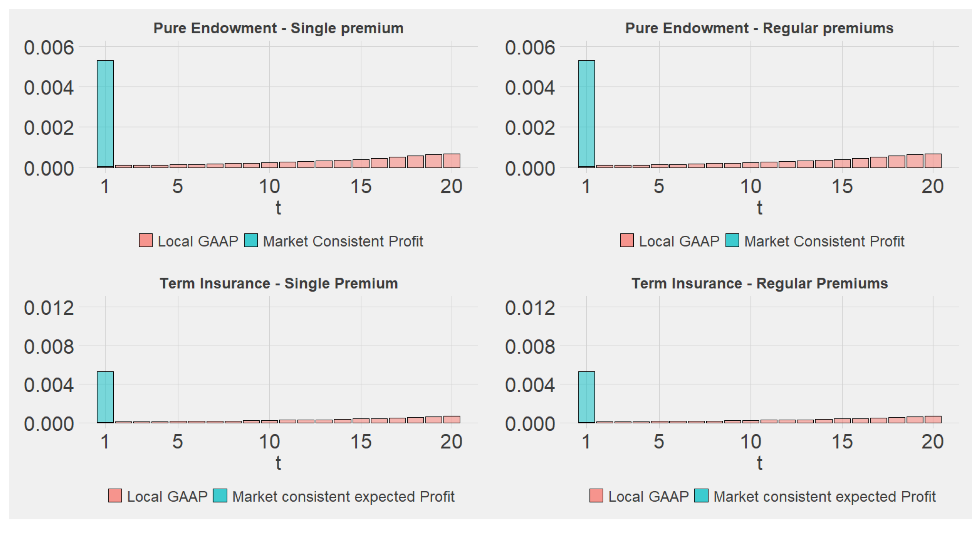Click Local GAAP swatch under Term Insurance Regular chart
The image size is (980, 536).
pos(596,496)
